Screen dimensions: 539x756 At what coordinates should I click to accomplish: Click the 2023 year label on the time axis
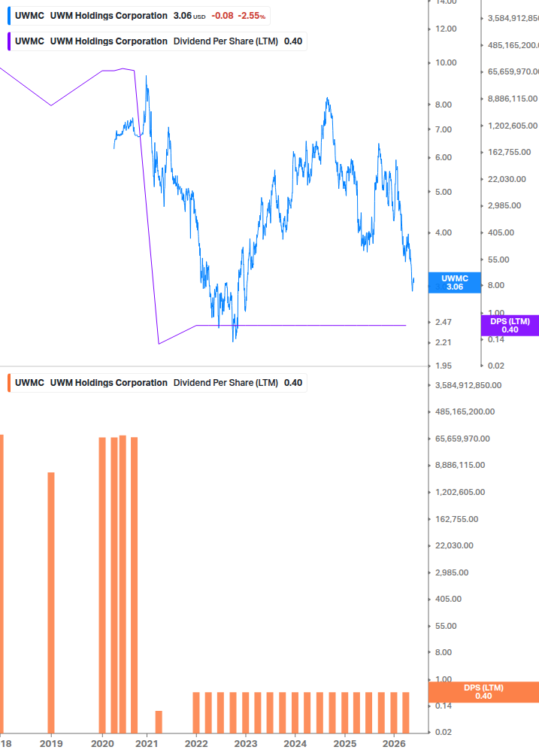coord(246,744)
